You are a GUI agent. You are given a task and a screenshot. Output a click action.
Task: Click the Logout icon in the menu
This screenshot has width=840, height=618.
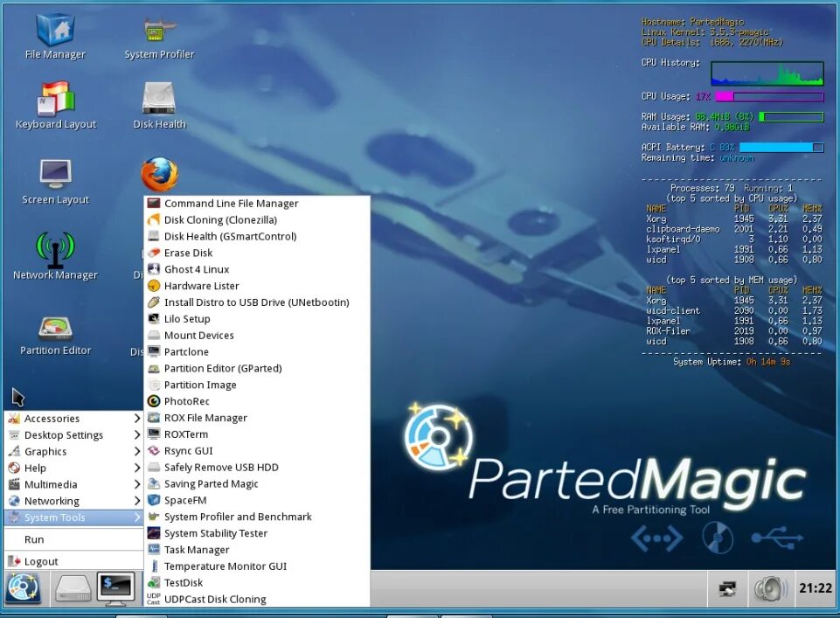pyautogui.click(x=14, y=561)
